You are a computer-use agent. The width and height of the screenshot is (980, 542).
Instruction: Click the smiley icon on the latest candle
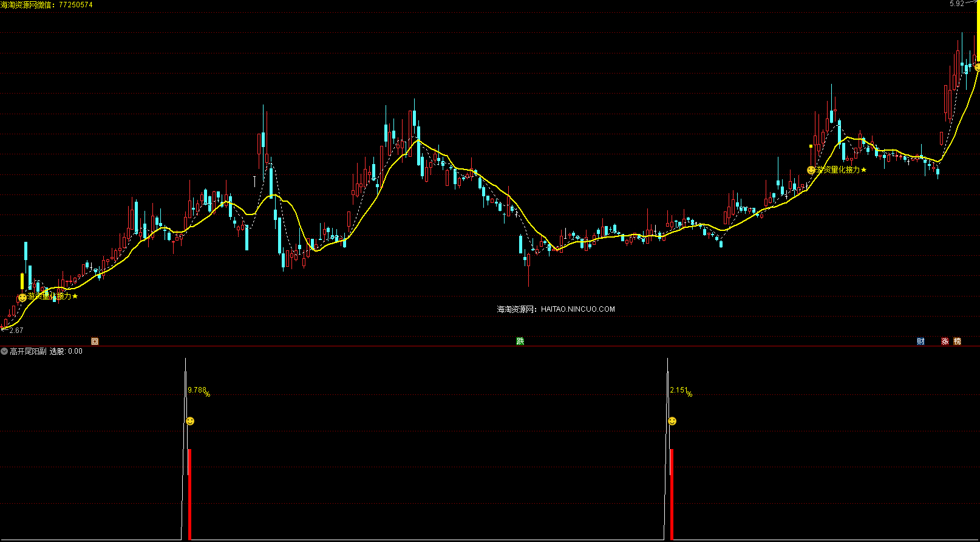click(x=977, y=67)
